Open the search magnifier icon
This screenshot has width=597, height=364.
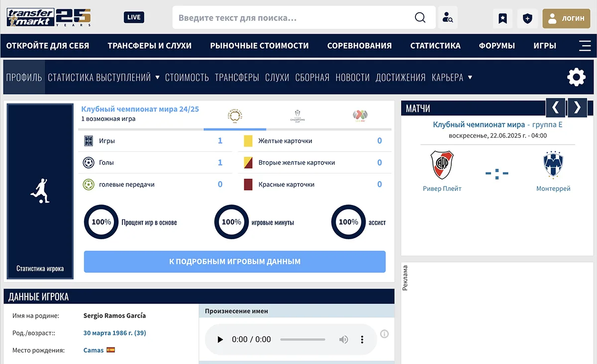pyautogui.click(x=420, y=17)
